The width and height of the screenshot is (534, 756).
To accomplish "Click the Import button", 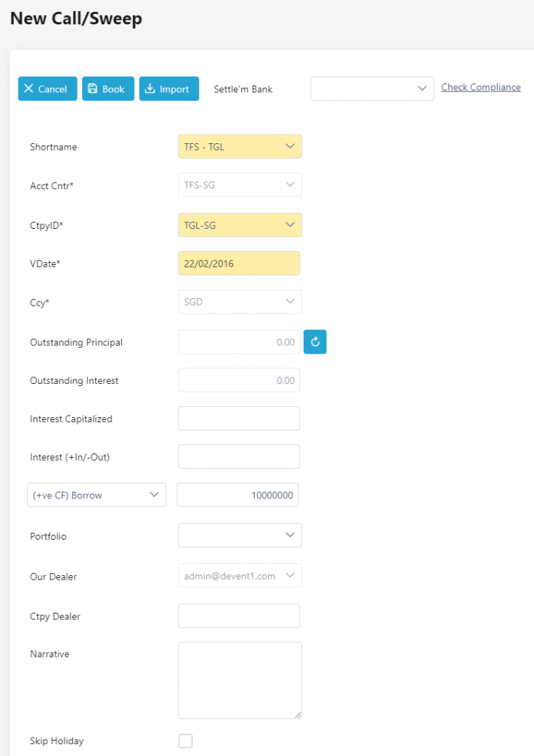I will tap(169, 89).
